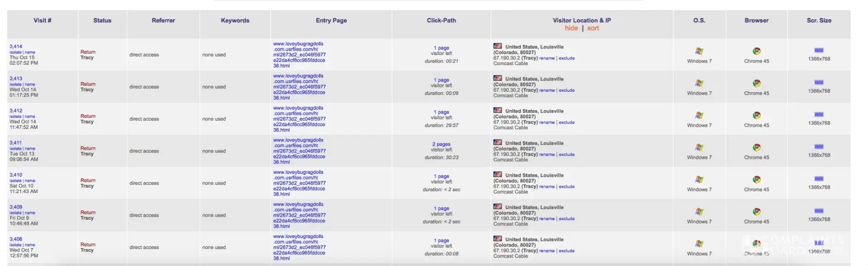Open visit number 3,414
This screenshot has height=266, width=868.
click(x=16, y=47)
